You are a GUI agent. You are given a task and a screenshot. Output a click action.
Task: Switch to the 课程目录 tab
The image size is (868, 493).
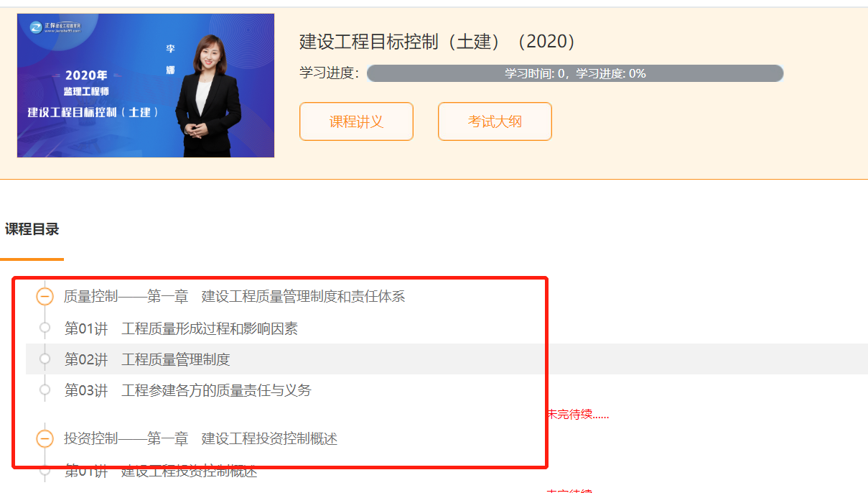coord(32,231)
